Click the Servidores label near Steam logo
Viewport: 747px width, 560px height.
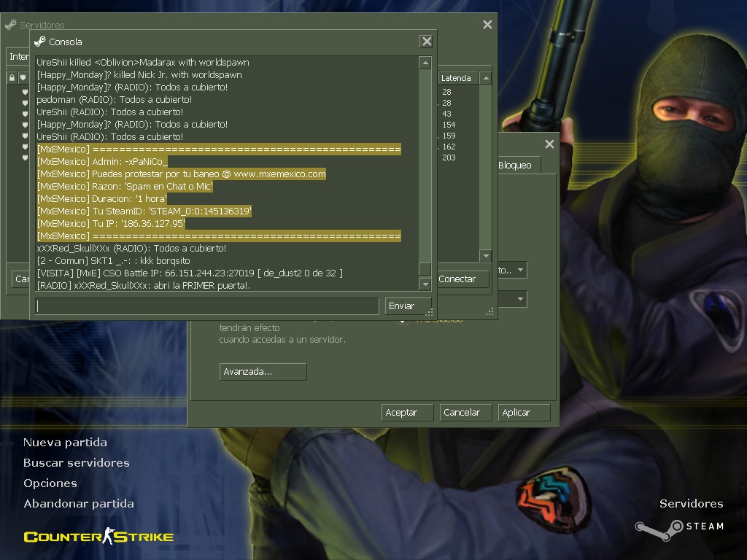click(x=692, y=504)
